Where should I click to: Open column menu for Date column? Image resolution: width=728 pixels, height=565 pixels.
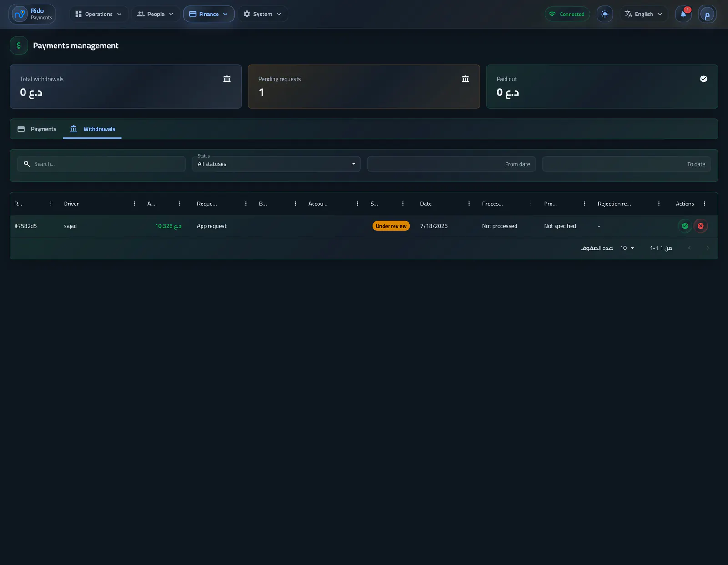pos(469,204)
